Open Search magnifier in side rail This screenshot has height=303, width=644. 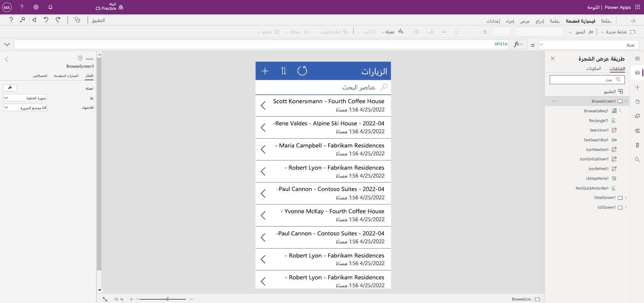637,160
